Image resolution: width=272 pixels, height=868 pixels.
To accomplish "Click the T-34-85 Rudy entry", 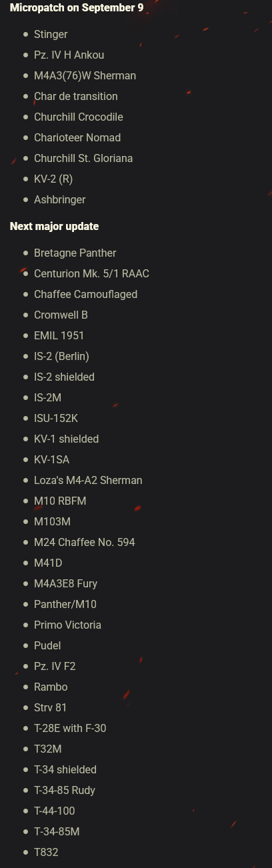I will point(65,790).
